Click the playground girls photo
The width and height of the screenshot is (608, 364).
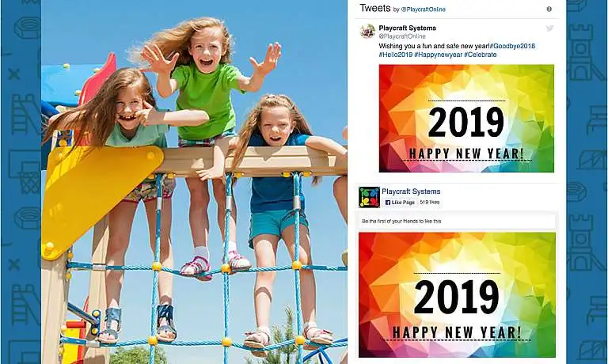click(194, 182)
